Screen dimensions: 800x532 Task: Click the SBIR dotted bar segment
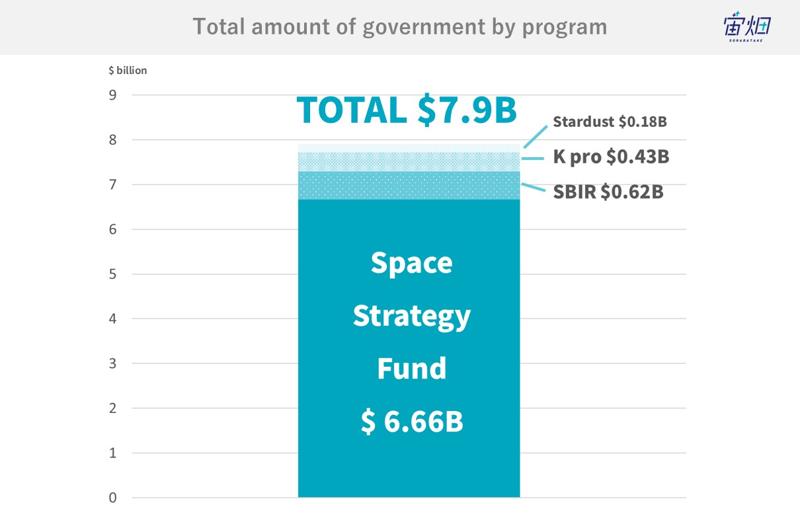(x=409, y=186)
